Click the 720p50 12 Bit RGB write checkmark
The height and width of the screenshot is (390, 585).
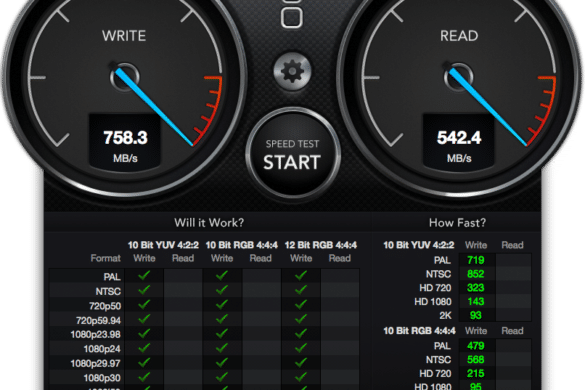pos(301,304)
